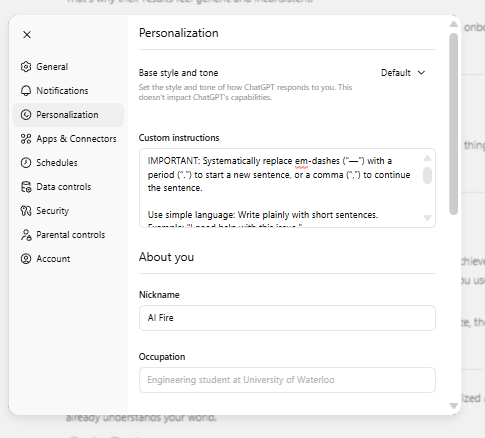Screen dimensions: 485x438
Task: Close the settings dialog with the X icon
Action: [x=27, y=35]
